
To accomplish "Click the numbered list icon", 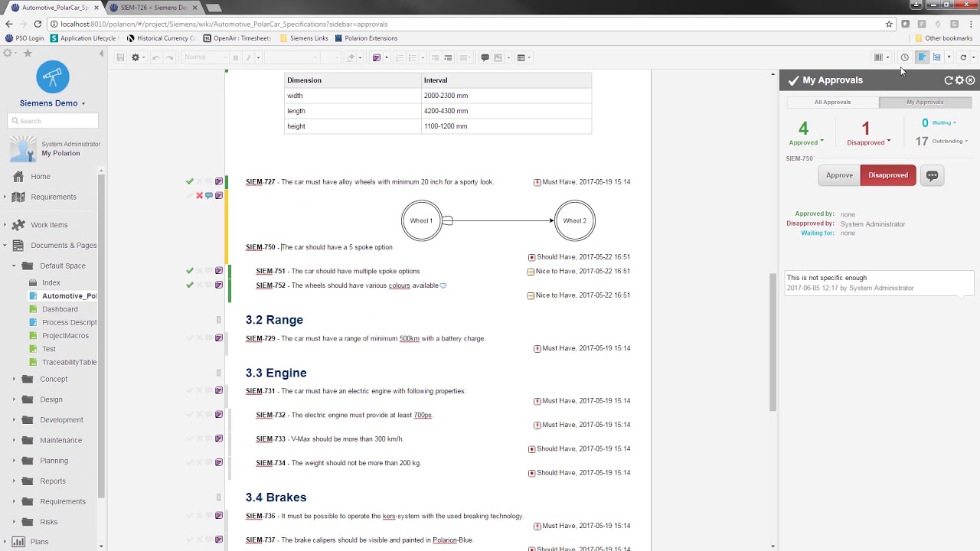I will click(x=398, y=57).
